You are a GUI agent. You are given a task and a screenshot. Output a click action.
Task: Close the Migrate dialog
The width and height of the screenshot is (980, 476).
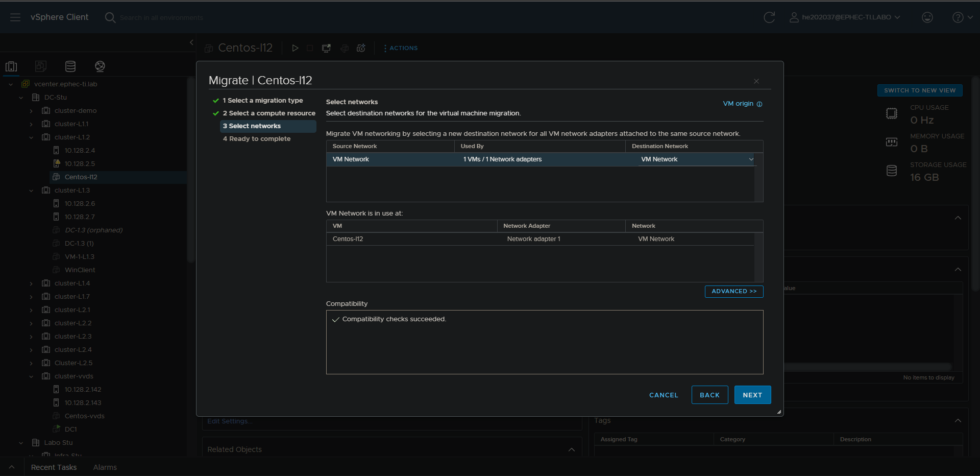click(x=756, y=81)
